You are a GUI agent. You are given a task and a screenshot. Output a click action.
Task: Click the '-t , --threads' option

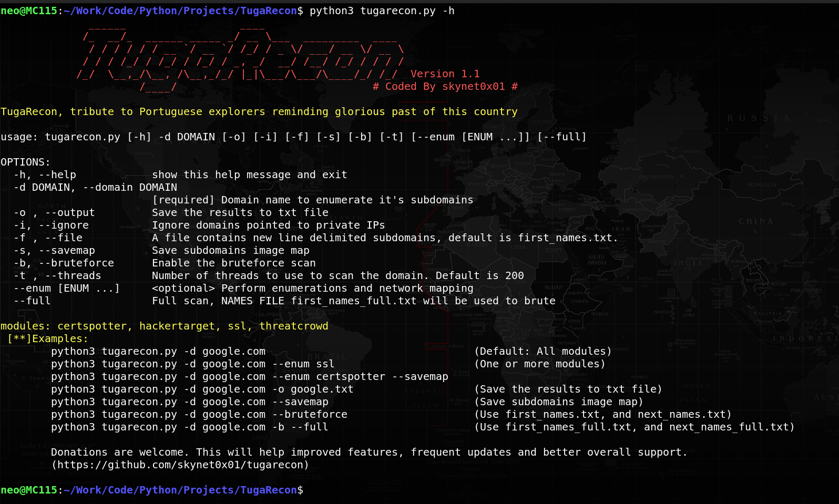[x=57, y=275]
